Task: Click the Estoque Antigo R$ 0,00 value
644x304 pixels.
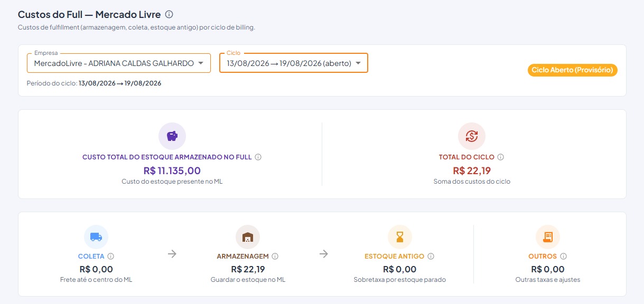Action: click(x=399, y=269)
